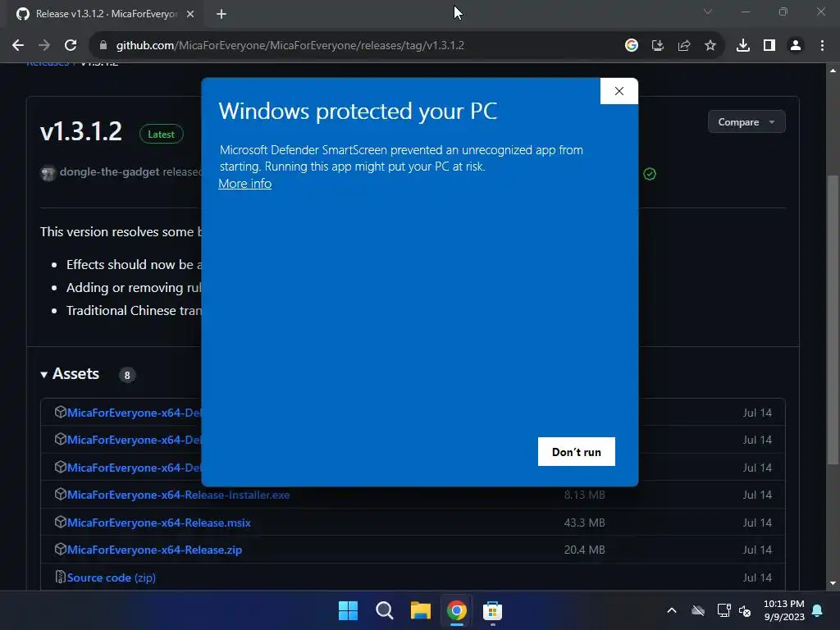The width and height of the screenshot is (840, 630).
Task: Click the Chrome icon in the taskbar
Action: 456,610
